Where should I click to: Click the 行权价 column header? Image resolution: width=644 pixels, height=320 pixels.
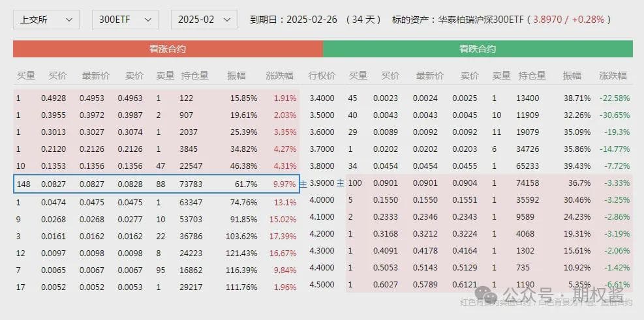[322, 76]
